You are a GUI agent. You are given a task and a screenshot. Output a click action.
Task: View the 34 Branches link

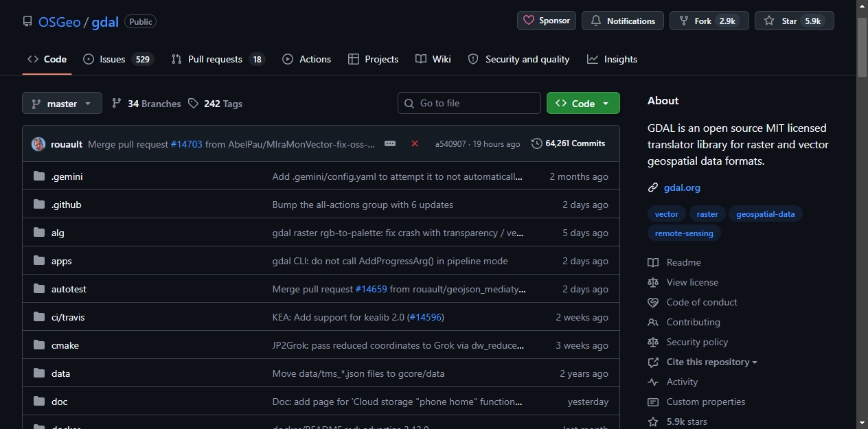pos(146,104)
